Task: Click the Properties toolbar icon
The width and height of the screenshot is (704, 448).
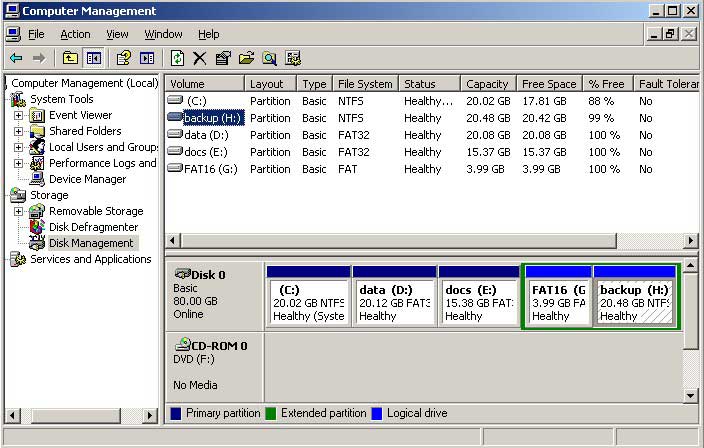Action: pyautogui.click(x=223, y=58)
